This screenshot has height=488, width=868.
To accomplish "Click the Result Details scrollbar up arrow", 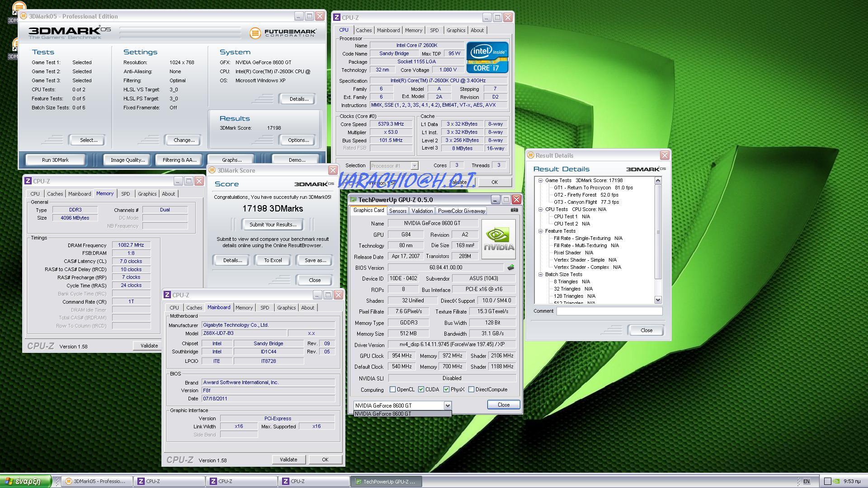I will [658, 181].
